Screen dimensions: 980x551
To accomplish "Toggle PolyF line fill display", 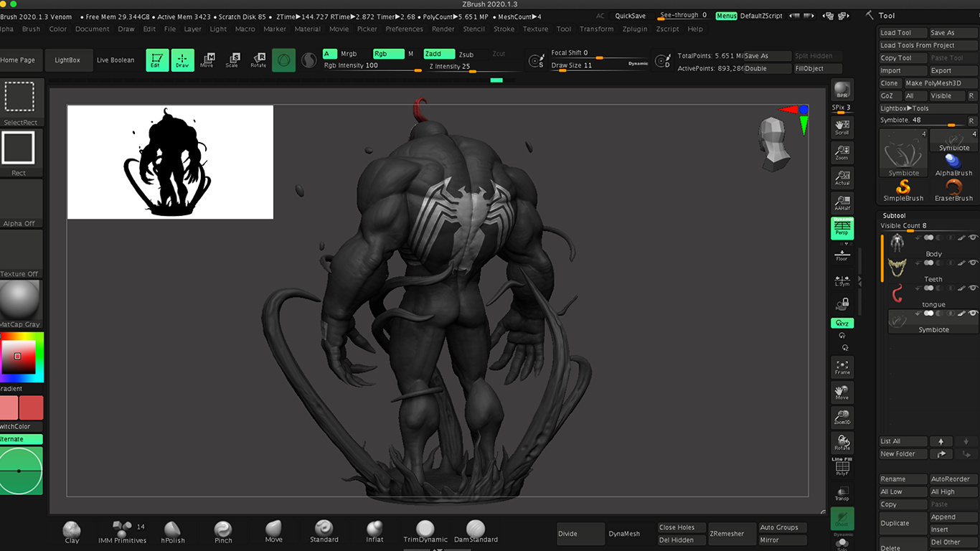I will 842,467.
